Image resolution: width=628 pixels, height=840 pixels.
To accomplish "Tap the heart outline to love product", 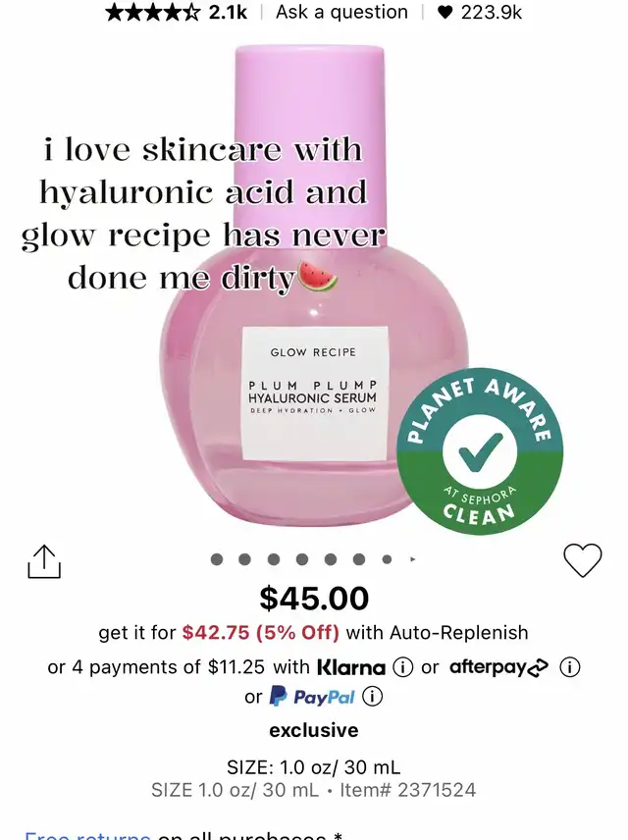I will tap(583, 560).
